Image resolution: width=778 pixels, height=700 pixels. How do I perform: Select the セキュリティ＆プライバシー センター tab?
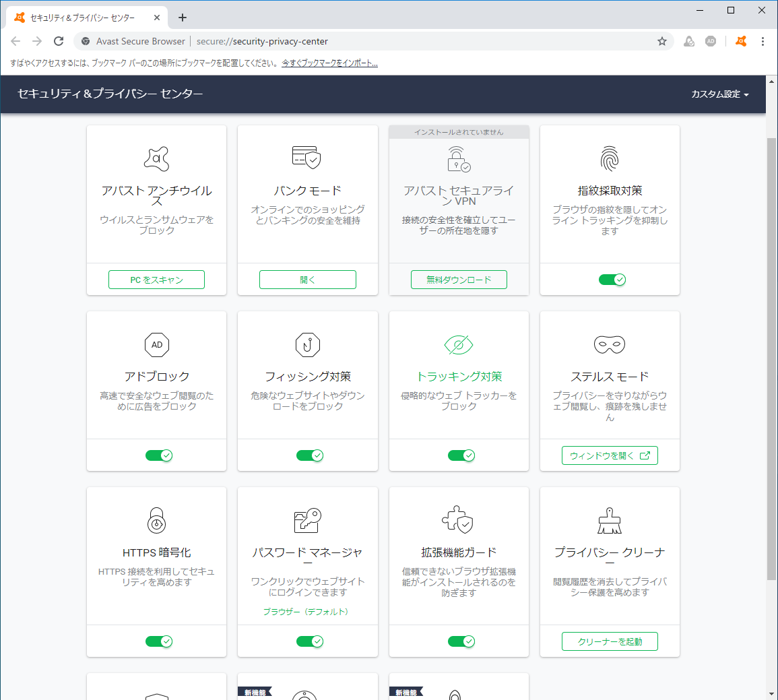coord(88,18)
